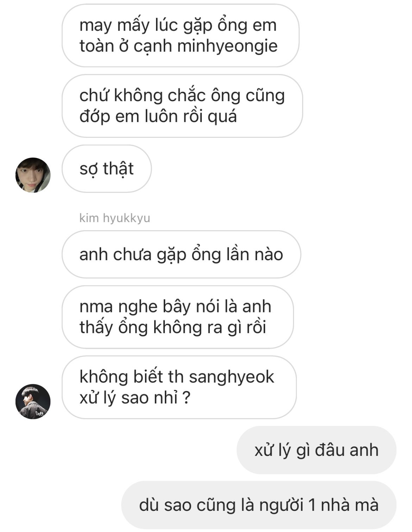This screenshot has height=532, width=412.
Task: Click the word "minhyeongie" in the top message
Action: point(227,46)
